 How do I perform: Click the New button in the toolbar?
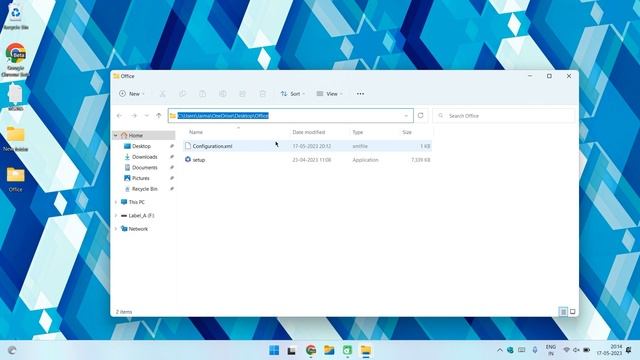[x=131, y=94]
